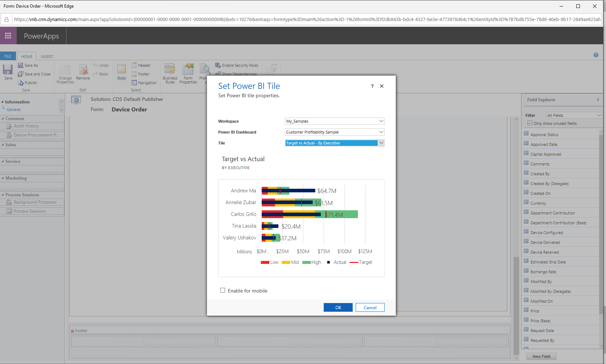Cancel the Power BI tile dialog
606x364 pixels.
tap(370, 307)
